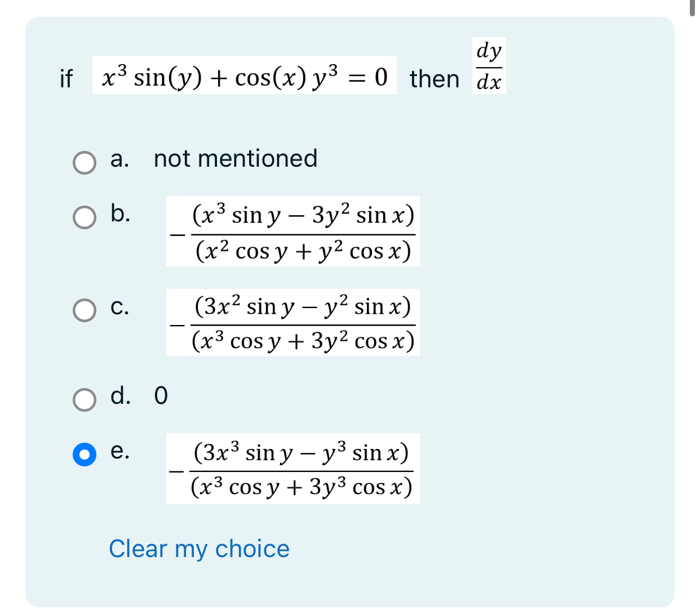Click the 'Clear my choice' link
Image resolution: width=700 pixels, height=610 pixels.
tap(199, 549)
